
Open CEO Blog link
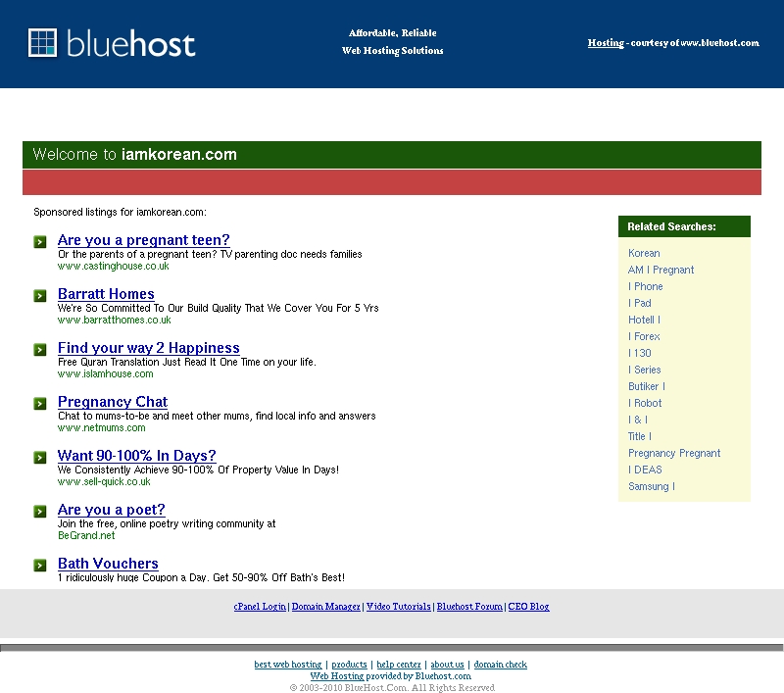[x=528, y=607]
